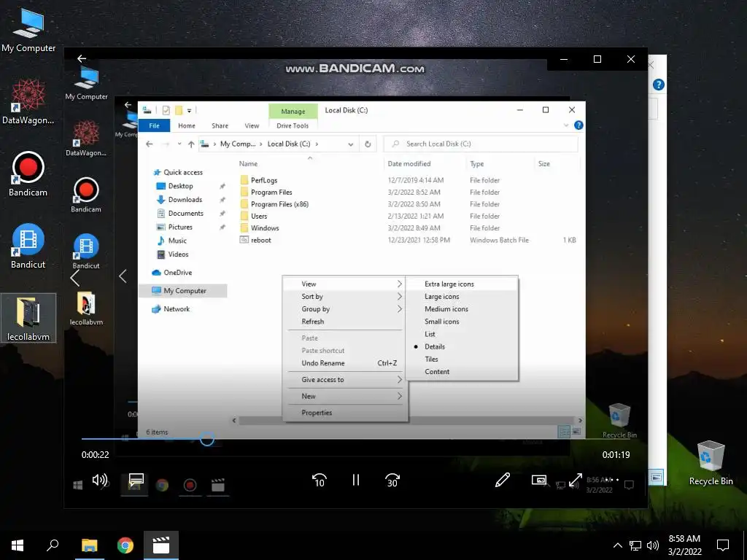Screen dimensions: 747x560
Task: Open the pencil edit options
Action: coord(503,480)
